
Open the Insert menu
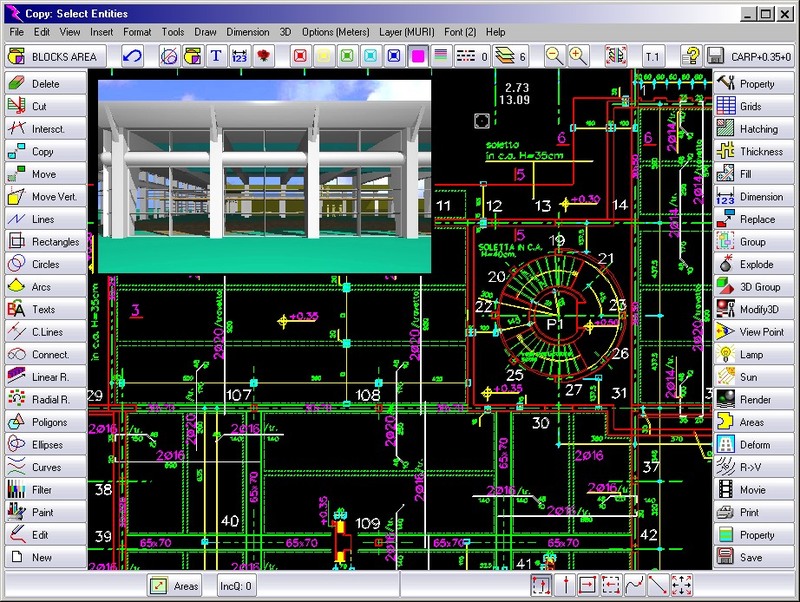(102, 32)
